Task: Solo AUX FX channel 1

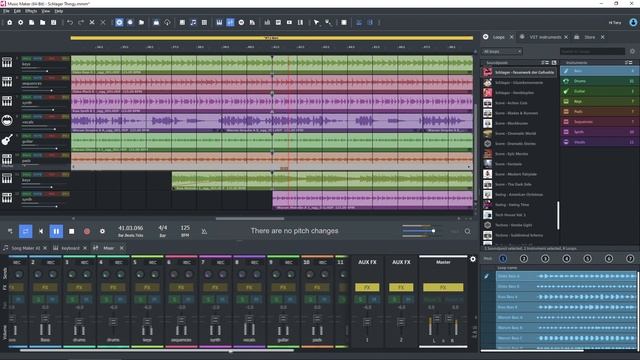Action: click(x=360, y=300)
